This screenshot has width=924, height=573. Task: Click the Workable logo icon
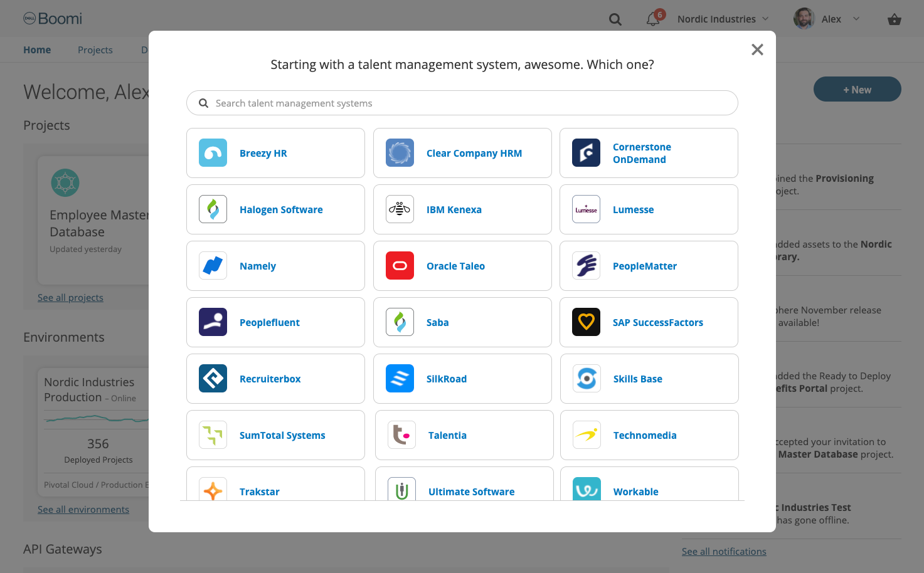[587, 489]
